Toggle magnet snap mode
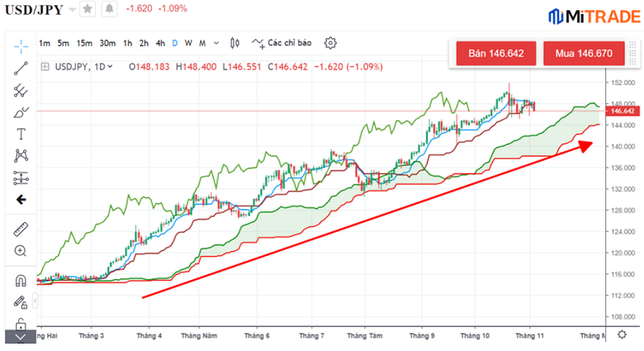This screenshot has width=644, height=351. (21, 281)
